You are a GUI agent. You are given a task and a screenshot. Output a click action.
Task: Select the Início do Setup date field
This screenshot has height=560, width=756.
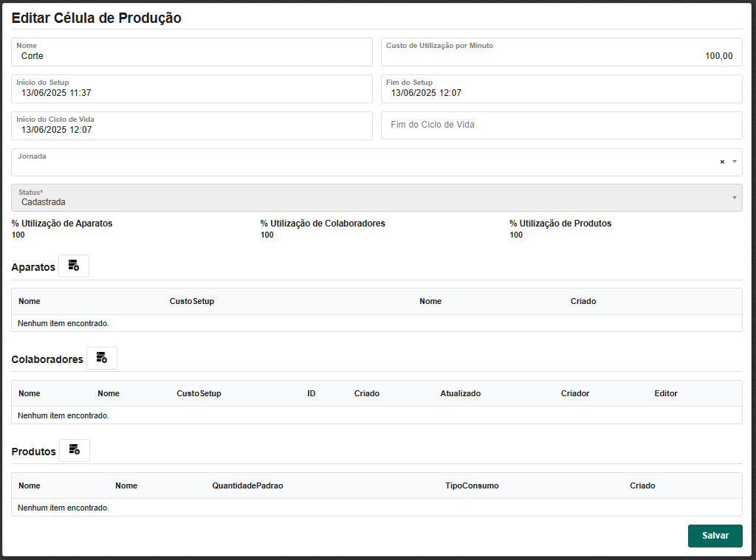[192, 93]
